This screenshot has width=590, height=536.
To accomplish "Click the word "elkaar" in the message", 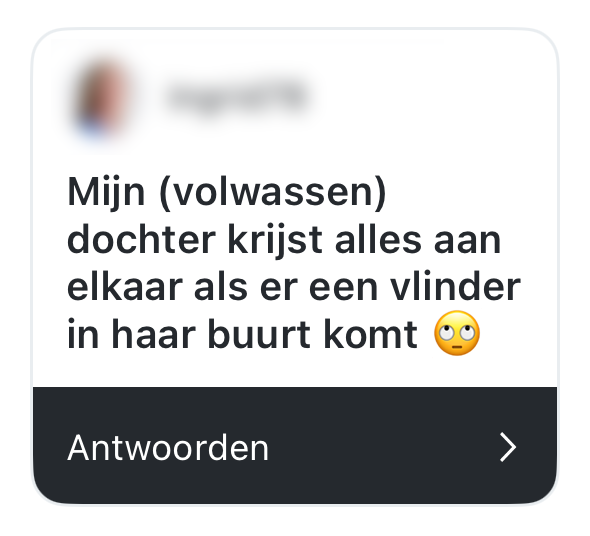I will (125, 287).
